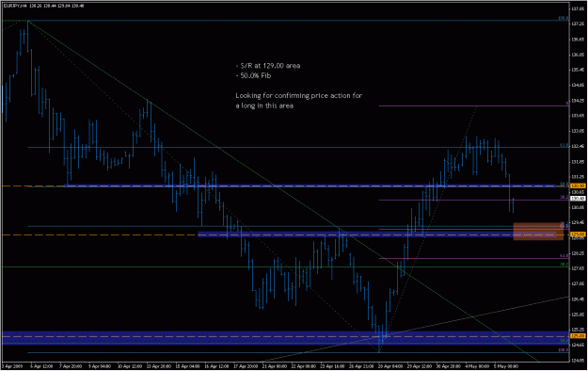Click the 136.05 price axis label
The width and height of the screenshot is (588, 371).
coord(578,55)
